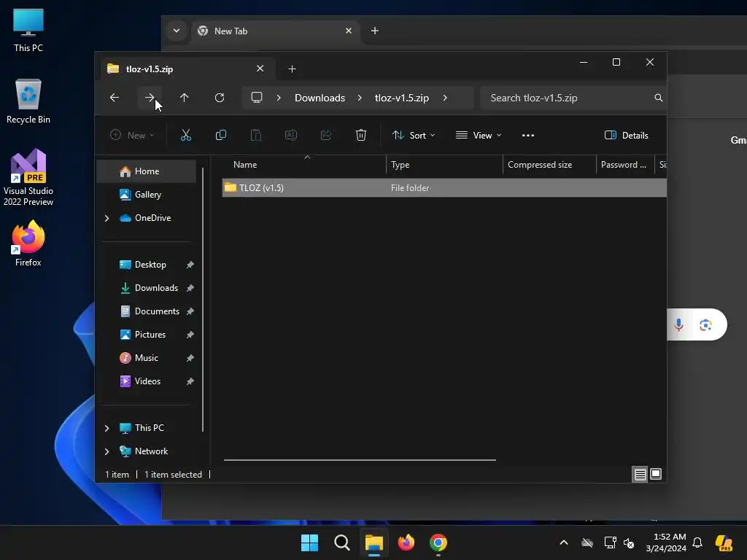Show hidden system tray icons
Viewport: 747px width, 560px height.
click(x=564, y=542)
